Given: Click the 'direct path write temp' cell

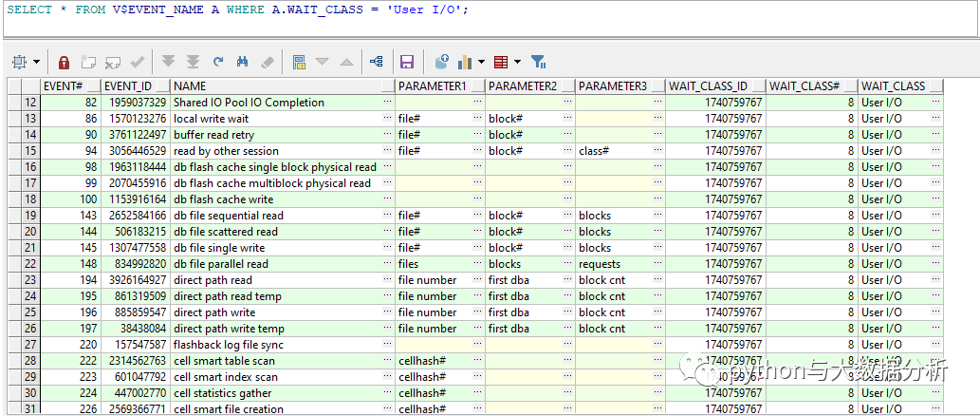Looking at the screenshot, I should tap(283, 329).
